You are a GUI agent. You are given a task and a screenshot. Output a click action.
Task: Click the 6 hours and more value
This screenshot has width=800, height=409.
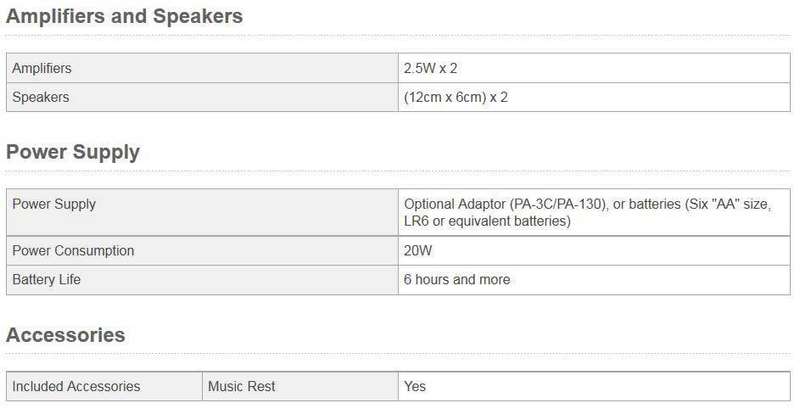pos(457,279)
